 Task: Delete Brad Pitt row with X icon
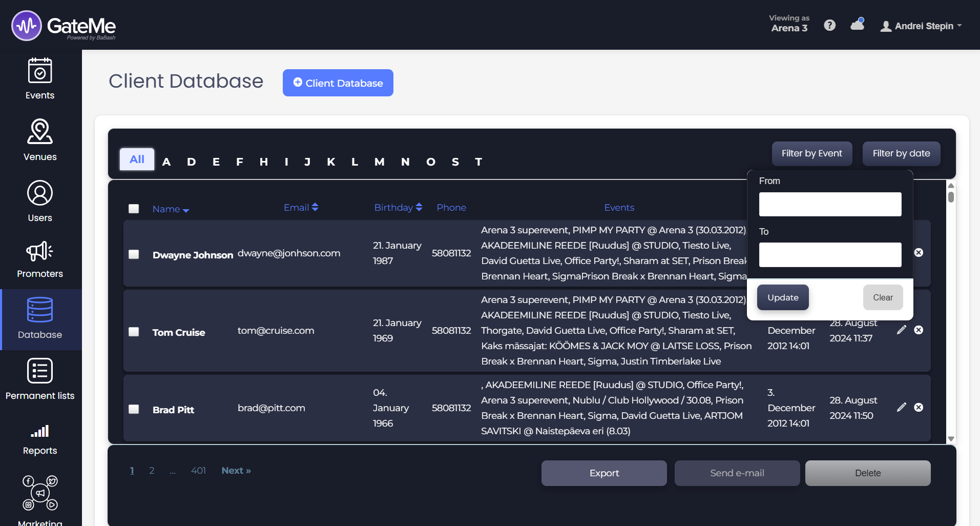pos(919,408)
